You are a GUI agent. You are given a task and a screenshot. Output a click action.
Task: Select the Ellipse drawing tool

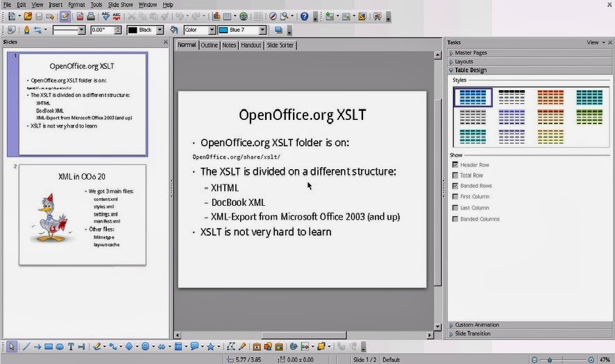point(60,347)
